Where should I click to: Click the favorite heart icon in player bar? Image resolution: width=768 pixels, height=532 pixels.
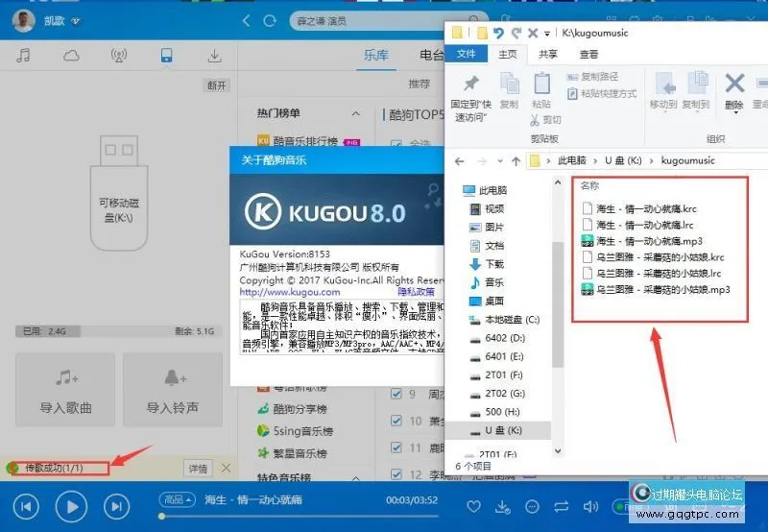tap(473, 506)
